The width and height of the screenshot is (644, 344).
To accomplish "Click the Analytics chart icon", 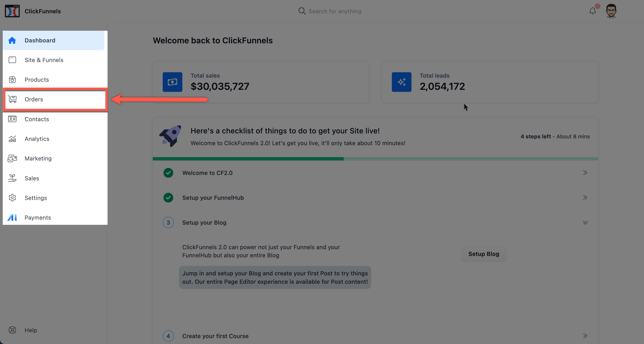I will point(12,139).
